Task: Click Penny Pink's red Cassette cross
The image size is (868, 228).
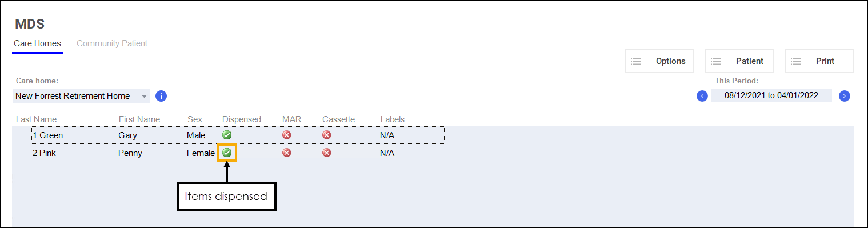Action: (x=327, y=153)
